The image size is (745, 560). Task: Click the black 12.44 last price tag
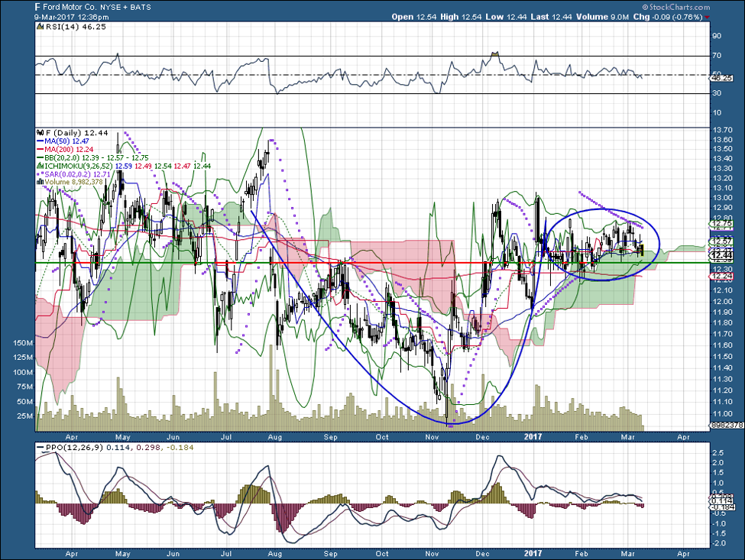[x=722, y=255]
